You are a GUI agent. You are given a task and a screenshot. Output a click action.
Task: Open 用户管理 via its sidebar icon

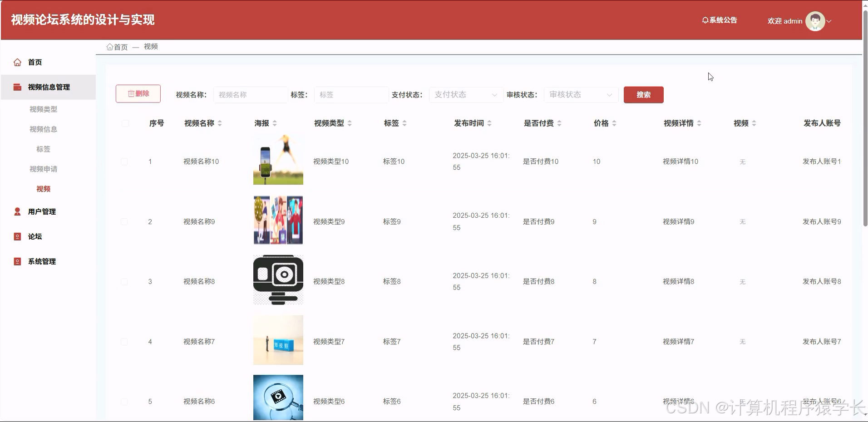pos(17,211)
